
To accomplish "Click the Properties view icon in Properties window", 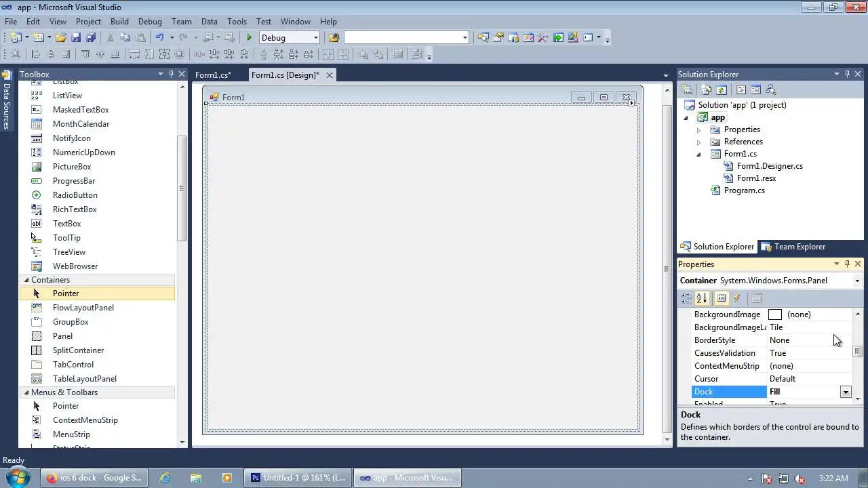I will [722, 298].
